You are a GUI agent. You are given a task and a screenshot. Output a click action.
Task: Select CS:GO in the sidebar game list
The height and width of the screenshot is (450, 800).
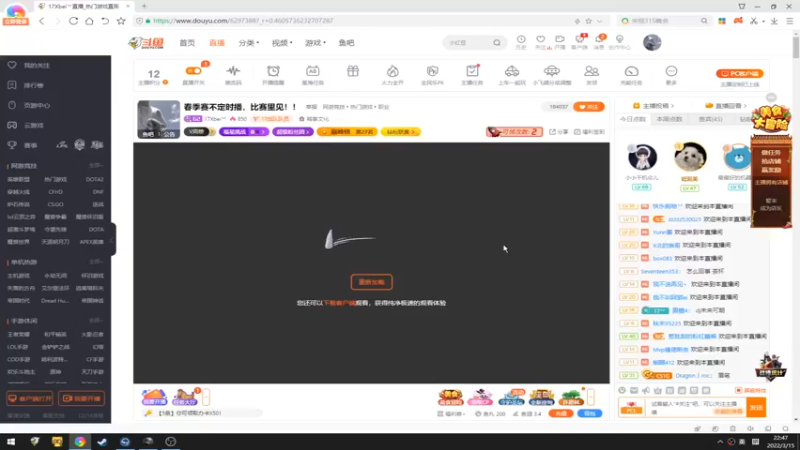coord(56,205)
